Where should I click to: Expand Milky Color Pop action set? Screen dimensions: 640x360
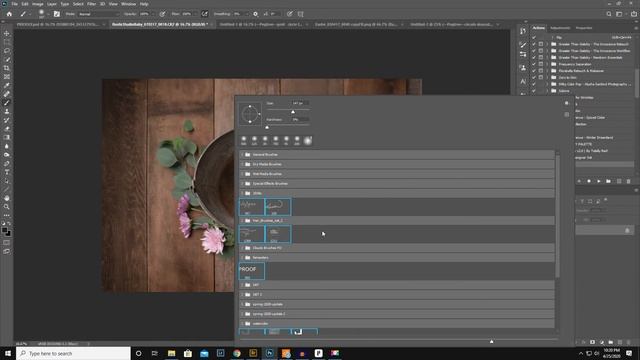(547, 84)
